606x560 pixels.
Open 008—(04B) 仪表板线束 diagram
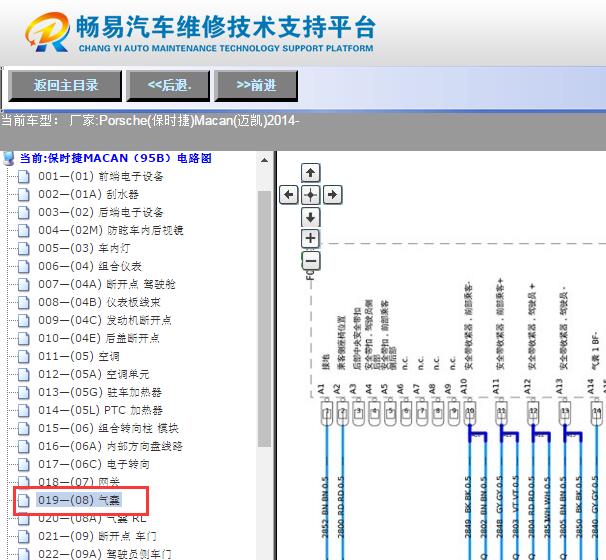(99, 303)
